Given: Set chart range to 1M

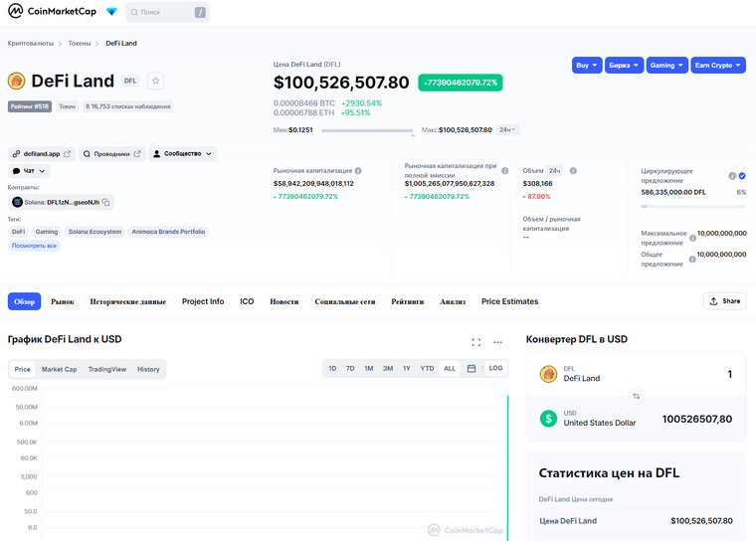Looking at the screenshot, I should pos(369,368).
